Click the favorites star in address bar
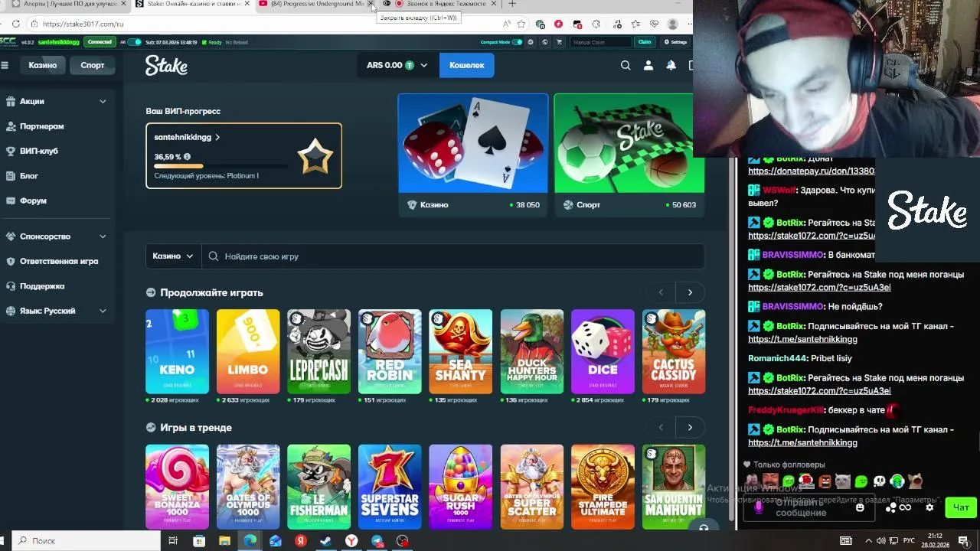The height and width of the screenshot is (551, 980). click(x=521, y=24)
